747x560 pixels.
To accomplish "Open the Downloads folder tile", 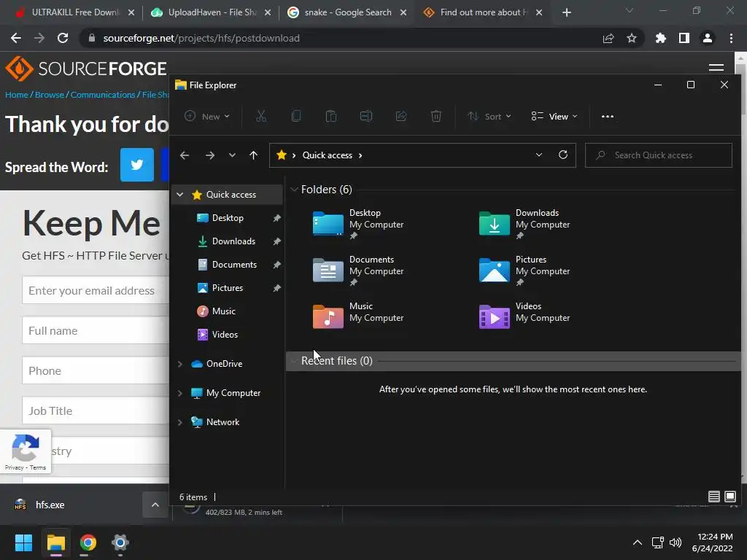I will (x=526, y=224).
